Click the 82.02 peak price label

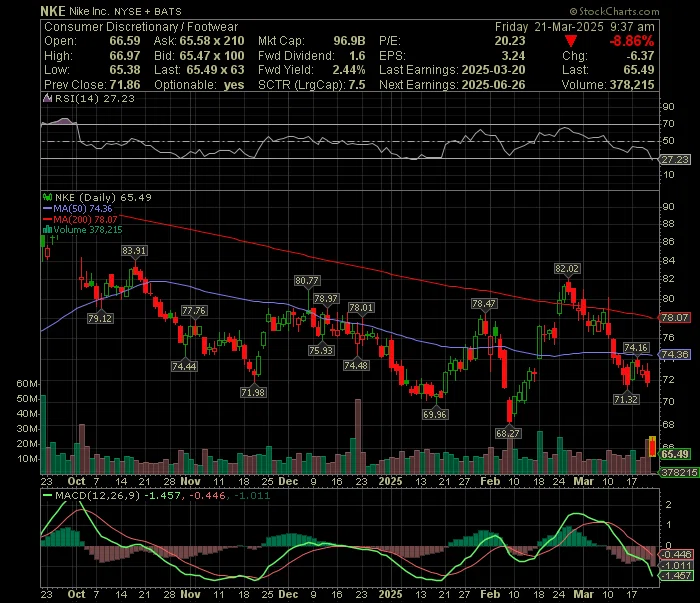567,269
